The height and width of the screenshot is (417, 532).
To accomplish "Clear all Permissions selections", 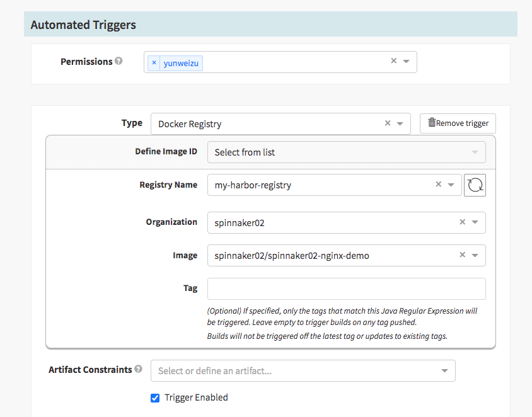I will (393, 60).
